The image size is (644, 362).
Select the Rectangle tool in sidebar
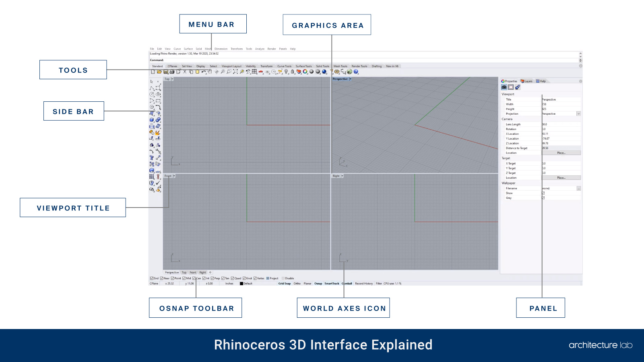[x=158, y=101]
